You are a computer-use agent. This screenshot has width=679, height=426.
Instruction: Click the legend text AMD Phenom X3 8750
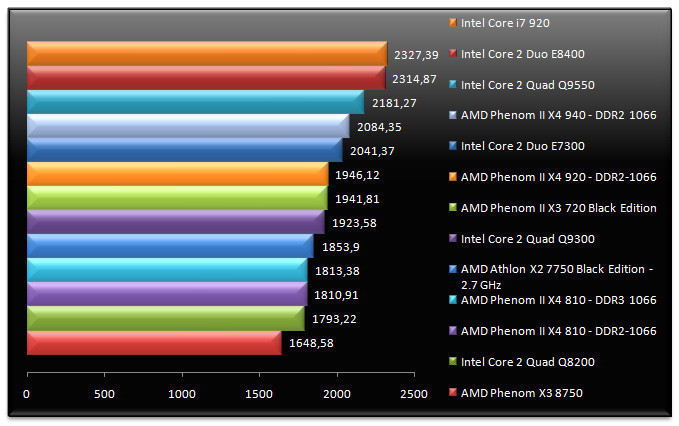coord(522,393)
